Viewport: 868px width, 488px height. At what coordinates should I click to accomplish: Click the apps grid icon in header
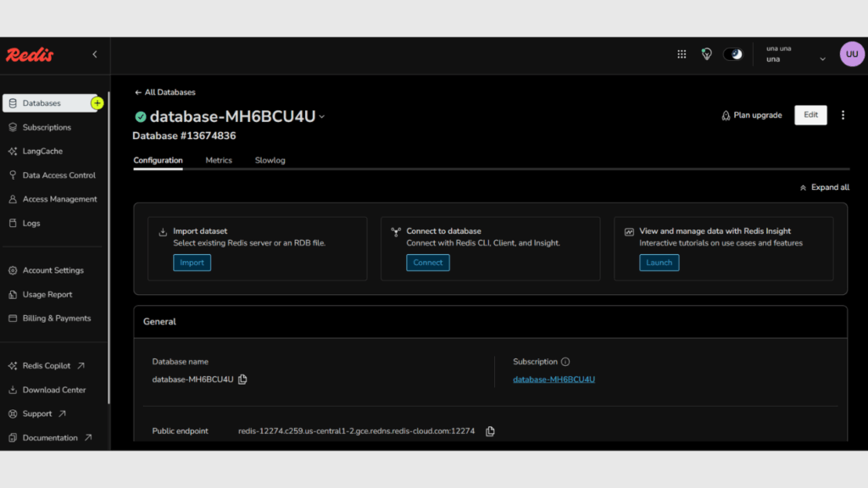click(x=682, y=54)
